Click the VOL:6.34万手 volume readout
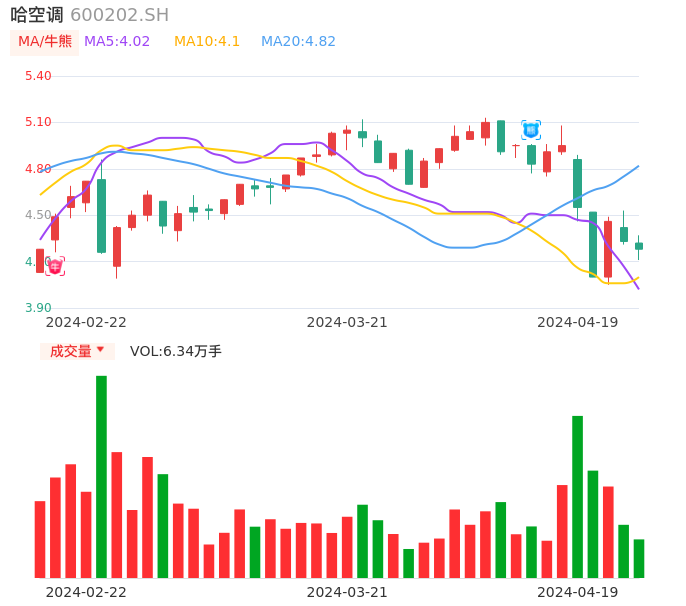This screenshot has height=606, width=686. tap(176, 351)
